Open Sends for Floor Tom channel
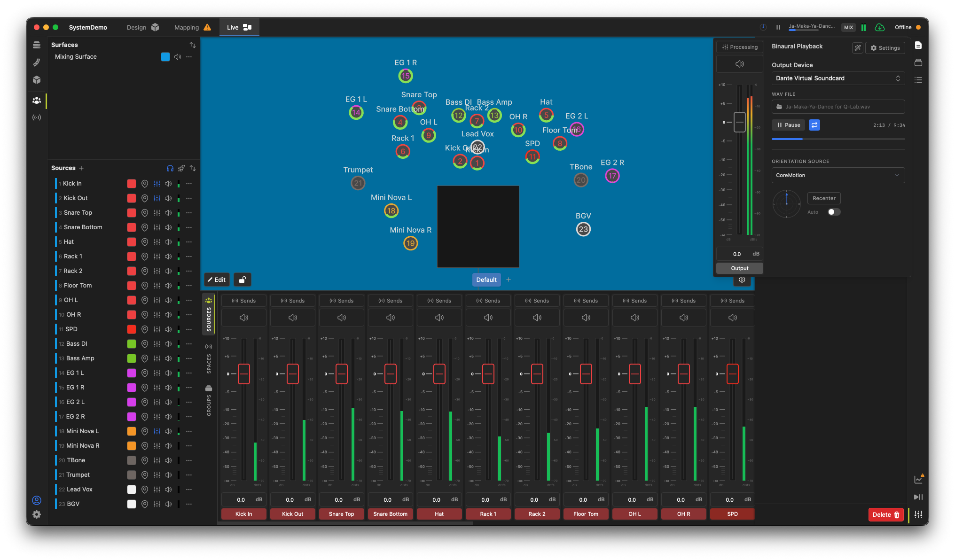Screen dimensions: 955x560 [586, 301]
